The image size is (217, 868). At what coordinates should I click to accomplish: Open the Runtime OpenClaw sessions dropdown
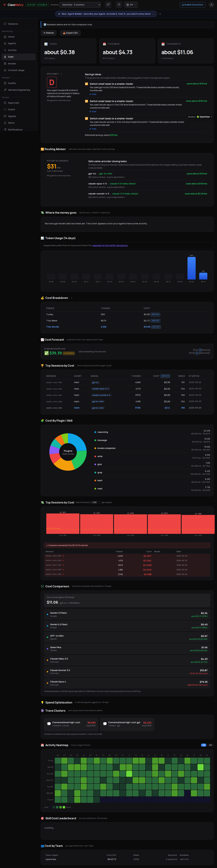80,5
